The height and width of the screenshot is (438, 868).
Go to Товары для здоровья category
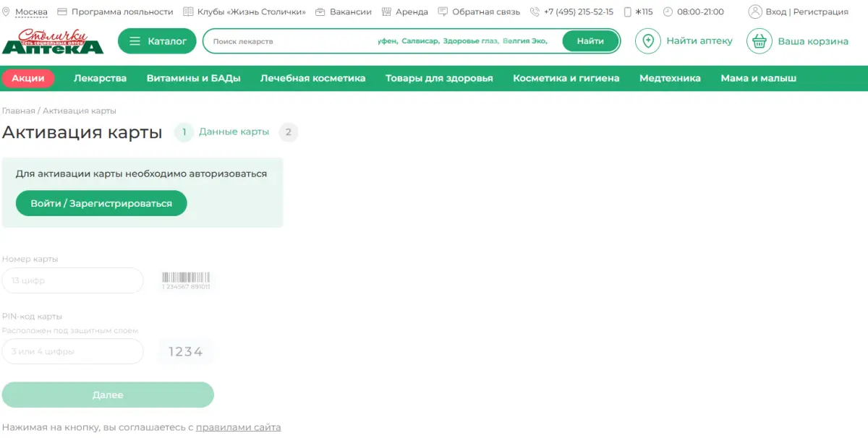439,78
